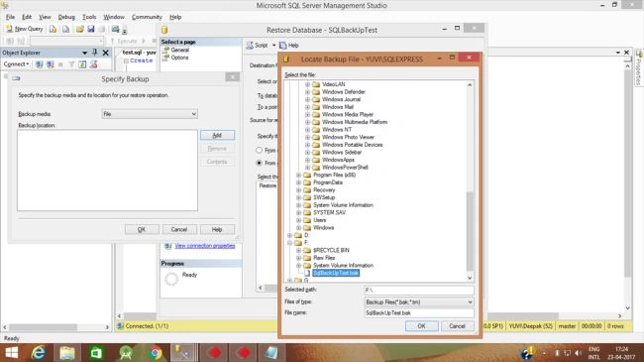Click the File name input field
The width and height of the screenshot is (644, 362).
pyautogui.click(x=419, y=313)
